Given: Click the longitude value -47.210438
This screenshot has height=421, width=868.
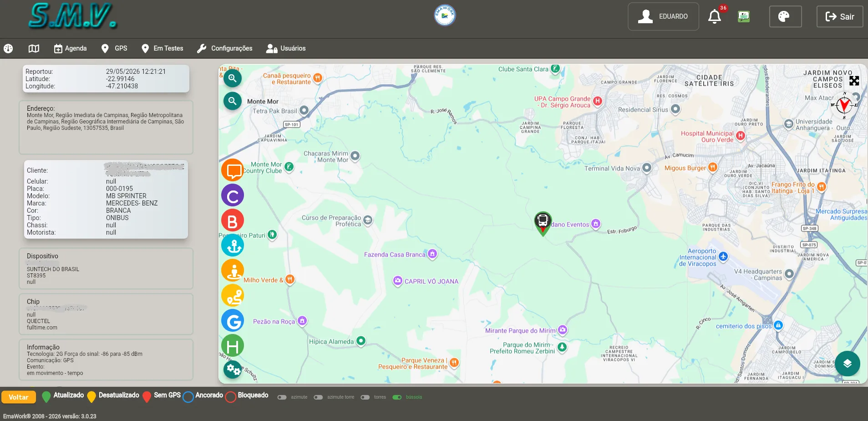Looking at the screenshot, I should pos(122,86).
